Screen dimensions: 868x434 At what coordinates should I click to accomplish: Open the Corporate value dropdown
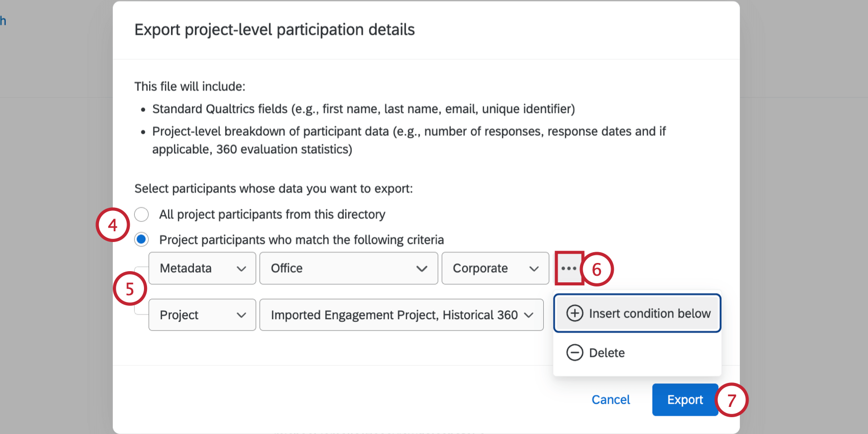(x=494, y=268)
